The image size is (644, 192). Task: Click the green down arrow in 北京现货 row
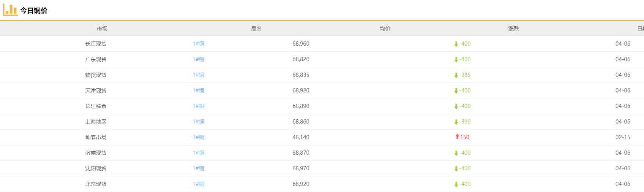pos(456,184)
